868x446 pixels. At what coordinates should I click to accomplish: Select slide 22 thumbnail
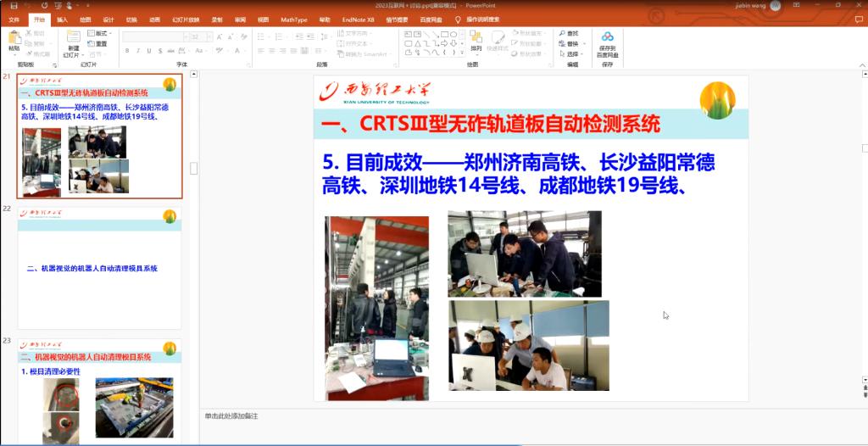[100, 270]
